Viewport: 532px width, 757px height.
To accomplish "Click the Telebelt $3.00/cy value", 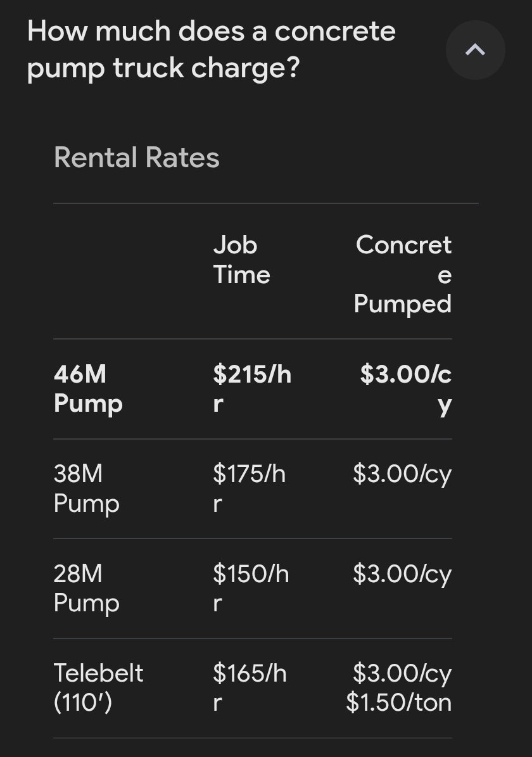I will 402,673.
